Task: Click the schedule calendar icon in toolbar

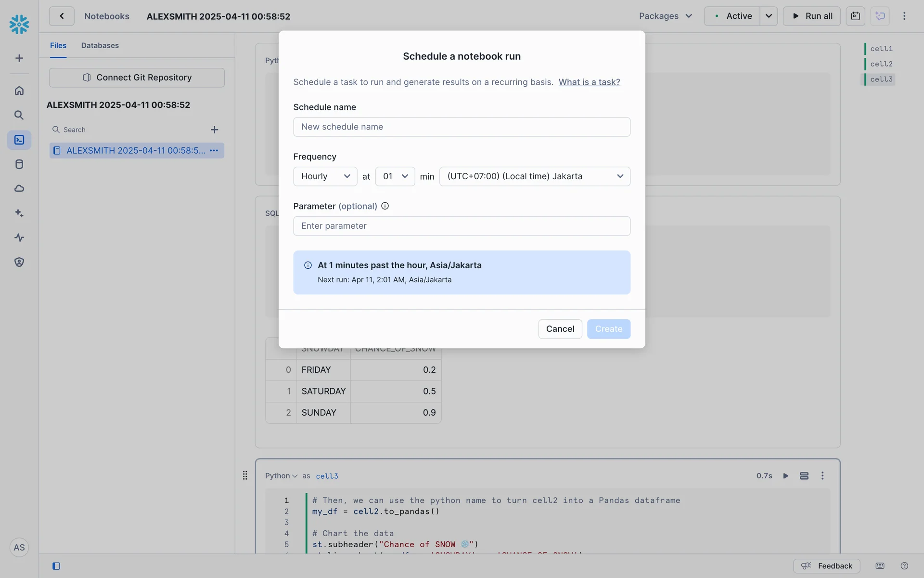Action: [855, 16]
